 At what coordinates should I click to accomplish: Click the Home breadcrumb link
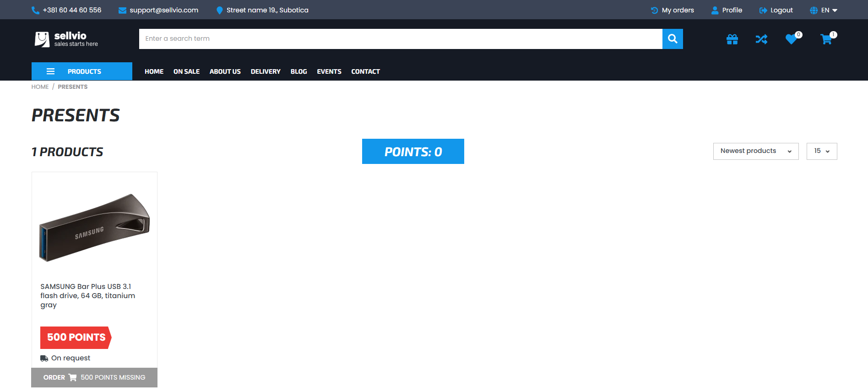[40, 87]
